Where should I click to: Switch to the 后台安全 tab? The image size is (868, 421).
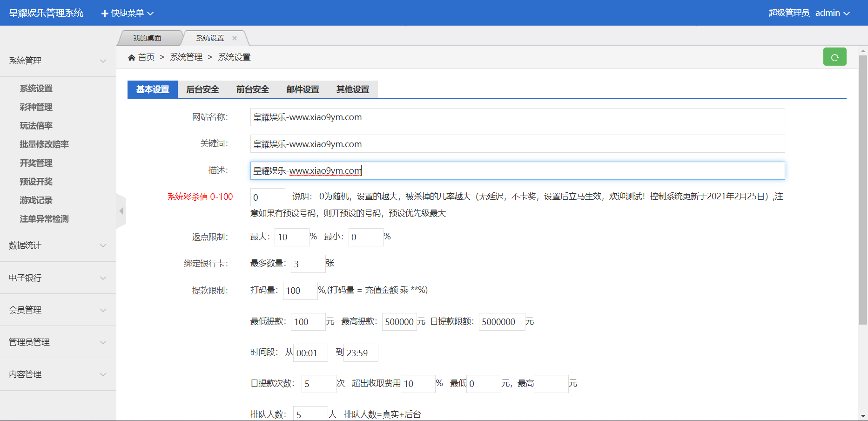[x=202, y=89]
